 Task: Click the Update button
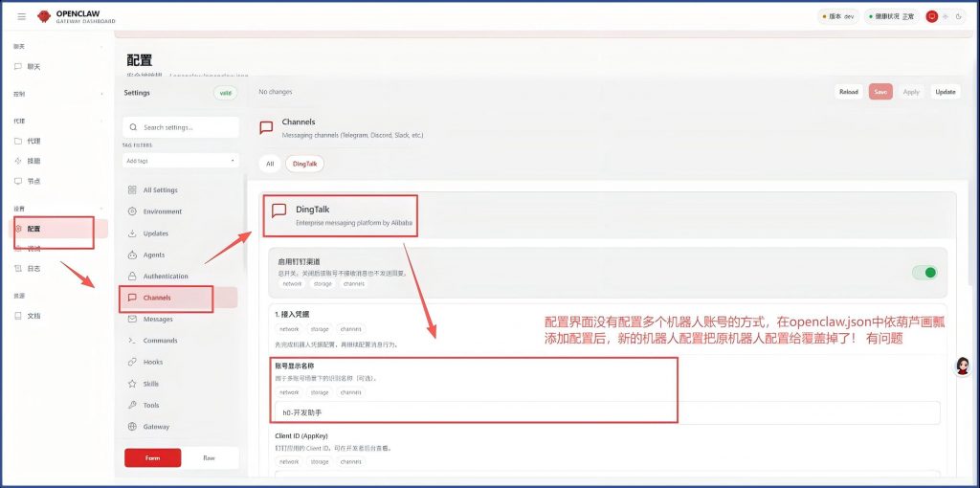(945, 92)
